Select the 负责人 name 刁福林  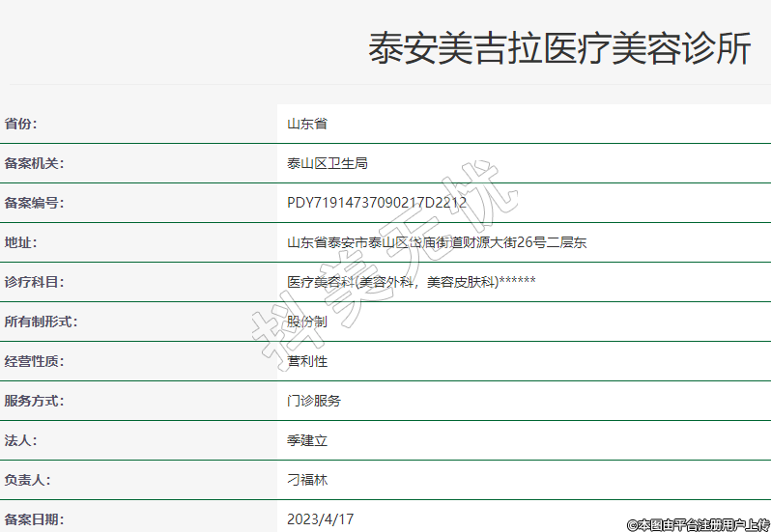[307, 480]
